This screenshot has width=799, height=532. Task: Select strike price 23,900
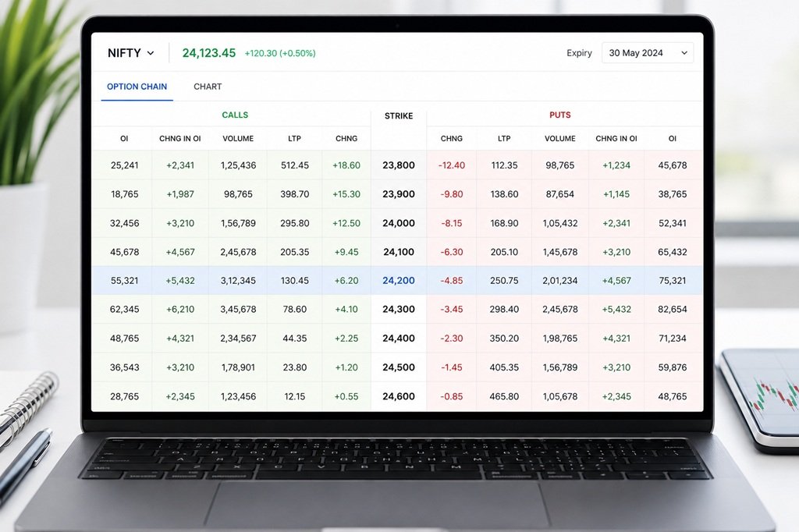click(399, 194)
